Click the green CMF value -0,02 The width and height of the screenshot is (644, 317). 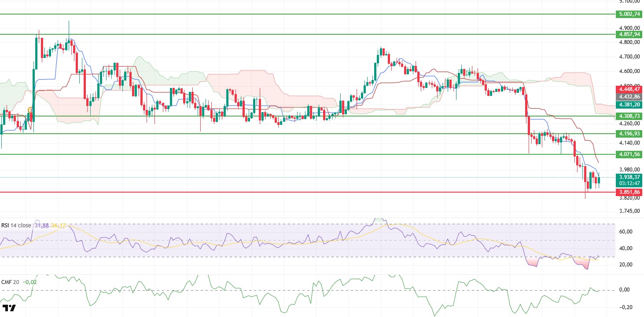point(29,282)
